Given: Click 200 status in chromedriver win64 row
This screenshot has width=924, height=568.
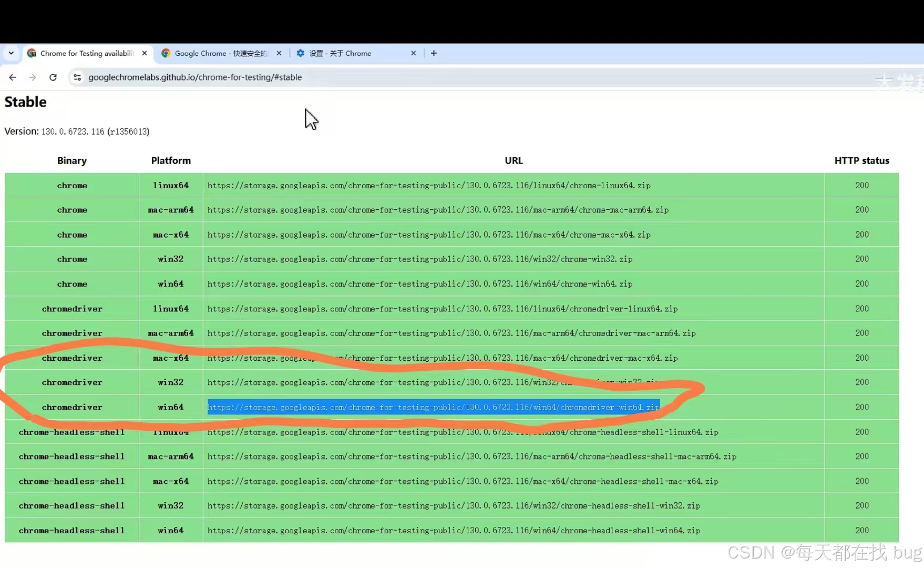Looking at the screenshot, I should point(862,407).
